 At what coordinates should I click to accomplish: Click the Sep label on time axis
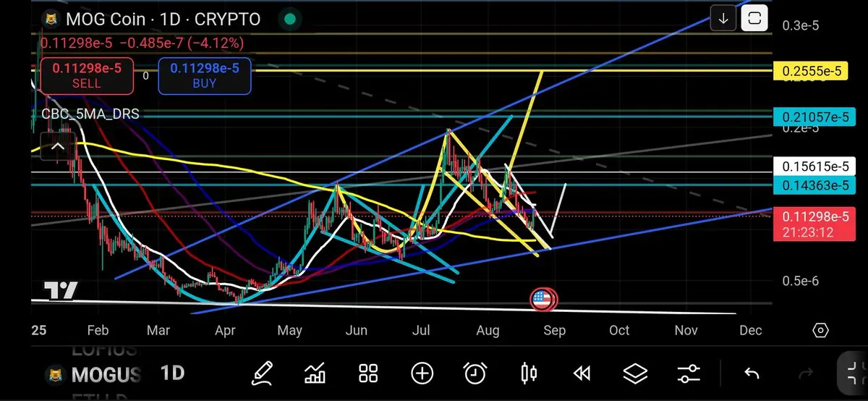(553, 331)
